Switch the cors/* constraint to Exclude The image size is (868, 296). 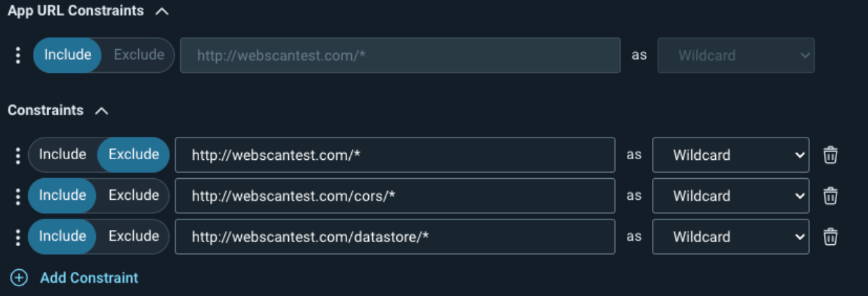pos(133,196)
